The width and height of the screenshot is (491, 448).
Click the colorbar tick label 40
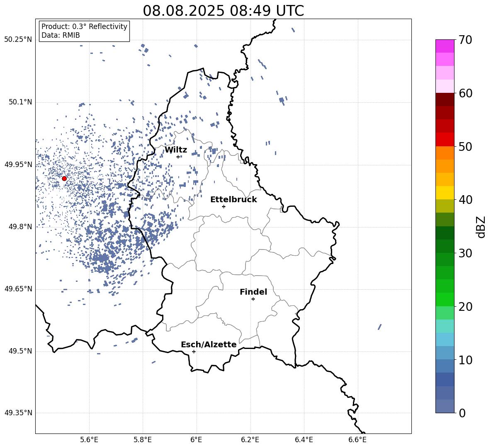pyautogui.click(x=465, y=200)
